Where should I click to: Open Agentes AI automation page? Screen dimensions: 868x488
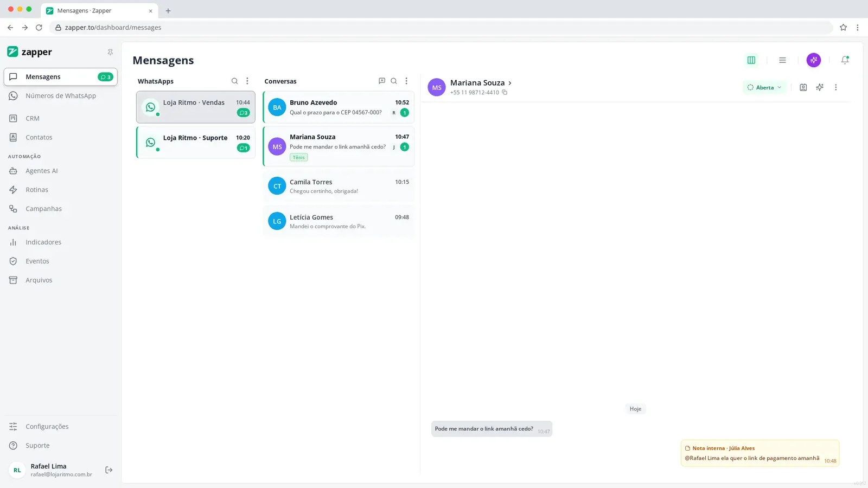[60, 171]
